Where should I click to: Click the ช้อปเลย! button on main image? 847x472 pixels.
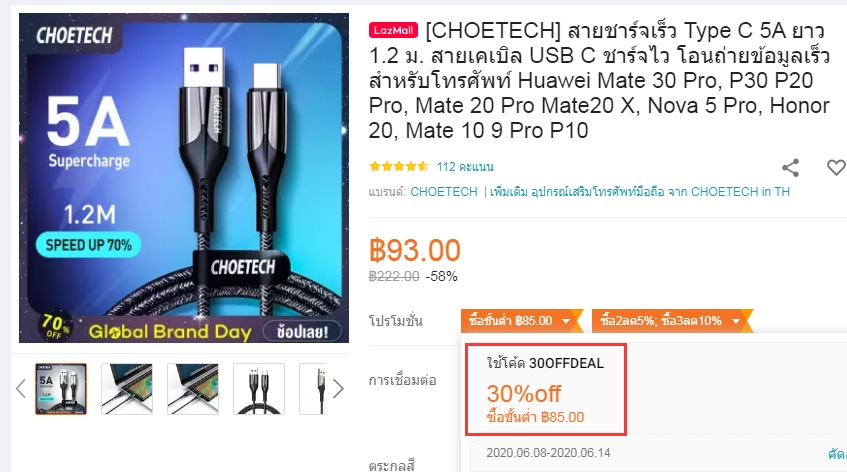[302, 331]
